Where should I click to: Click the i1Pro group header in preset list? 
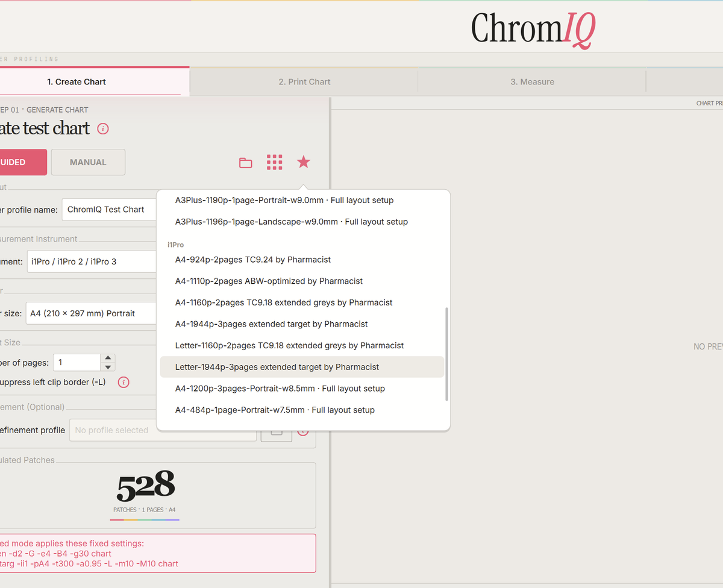pos(176,245)
